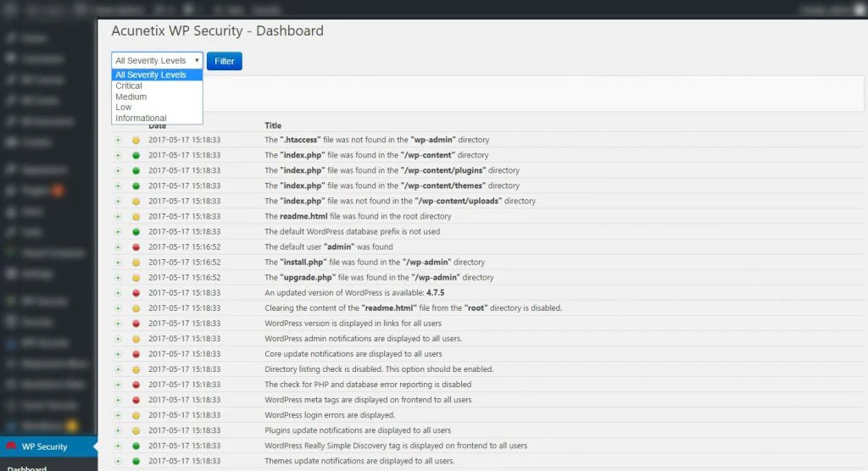Expand the Directory listing check row
Screen dimensions: 868x471
click(118, 369)
